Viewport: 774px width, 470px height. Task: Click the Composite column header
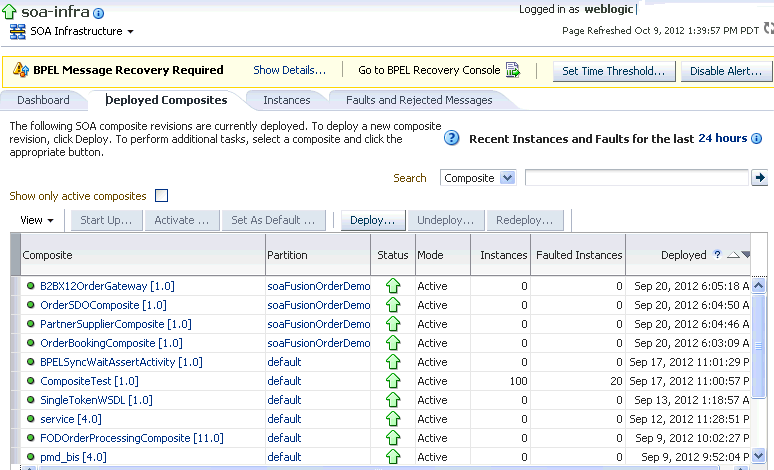pyautogui.click(x=143, y=255)
